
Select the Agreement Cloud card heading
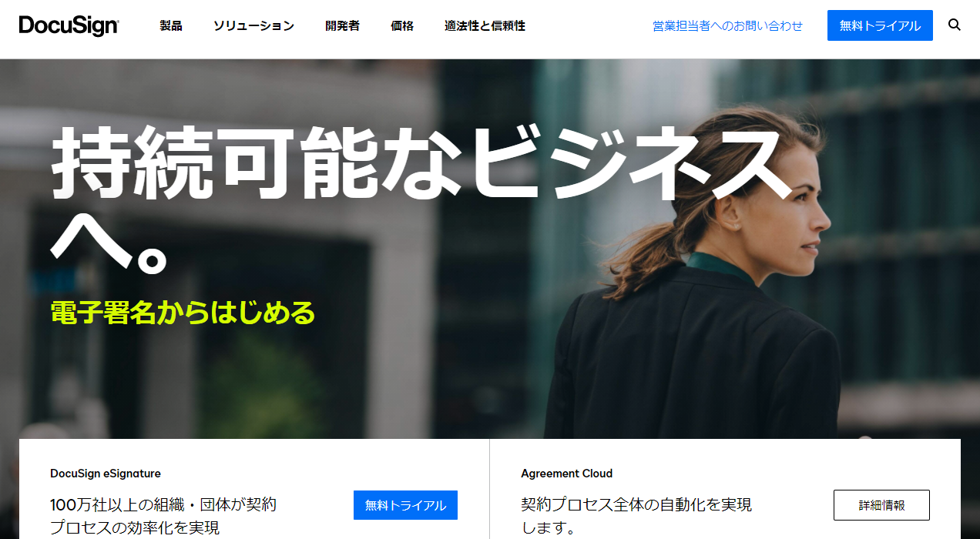(x=567, y=474)
